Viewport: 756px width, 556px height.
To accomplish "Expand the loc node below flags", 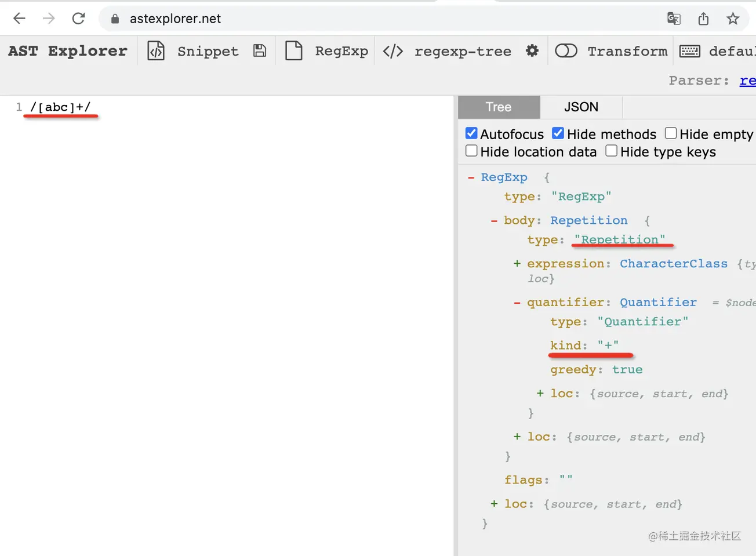I will click(x=494, y=504).
